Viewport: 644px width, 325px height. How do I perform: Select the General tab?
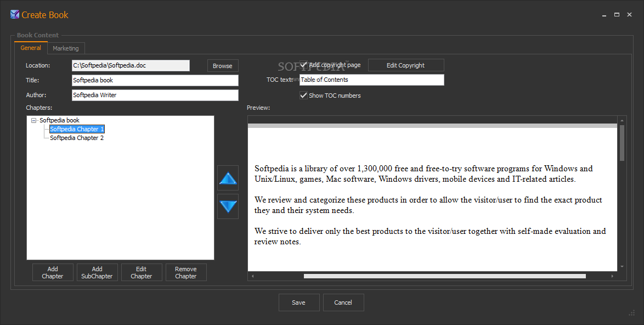point(31,48)
